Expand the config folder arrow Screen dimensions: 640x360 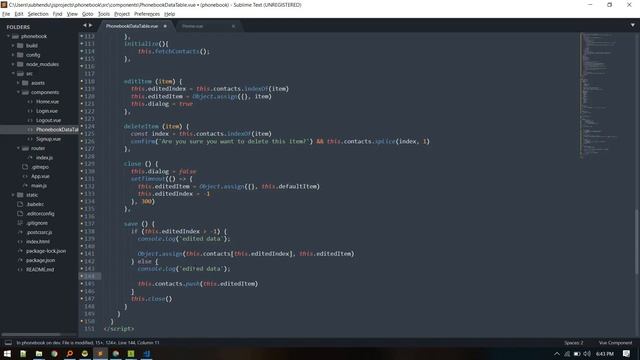click(13, 55)
